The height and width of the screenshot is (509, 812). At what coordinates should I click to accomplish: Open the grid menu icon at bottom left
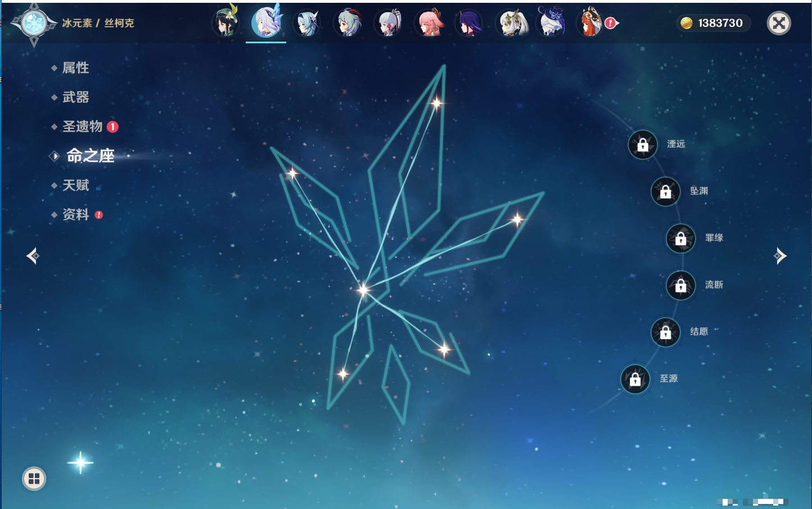click(x=34, y=479)
